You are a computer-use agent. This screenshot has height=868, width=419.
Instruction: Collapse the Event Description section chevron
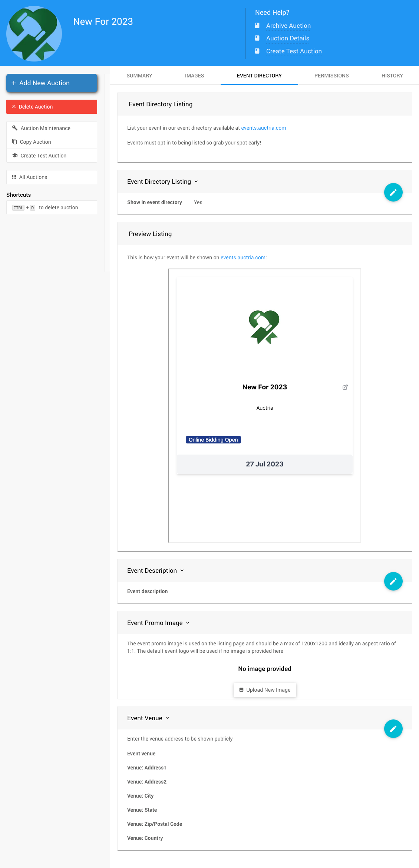pyautogui.click(x=182, y=571)
